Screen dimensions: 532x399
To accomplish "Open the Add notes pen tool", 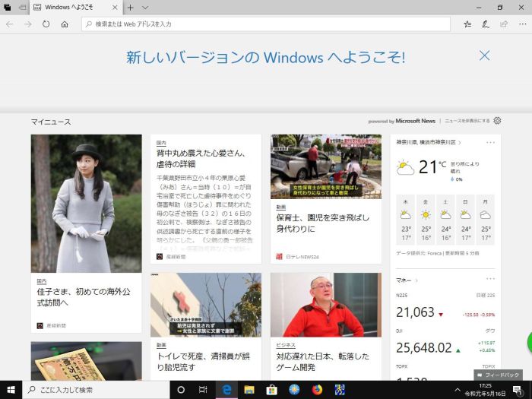I will [486, 24].
